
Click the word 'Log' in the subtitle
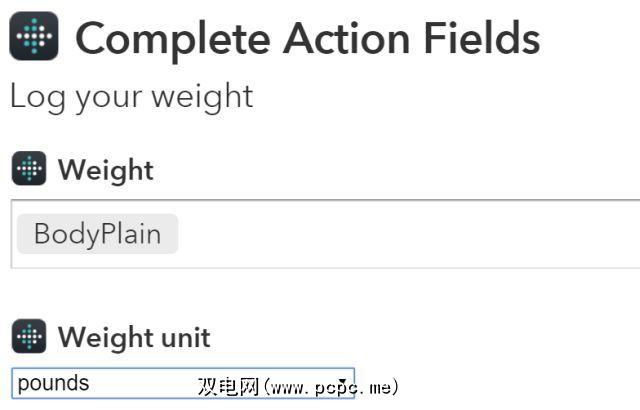click(34, 97)
